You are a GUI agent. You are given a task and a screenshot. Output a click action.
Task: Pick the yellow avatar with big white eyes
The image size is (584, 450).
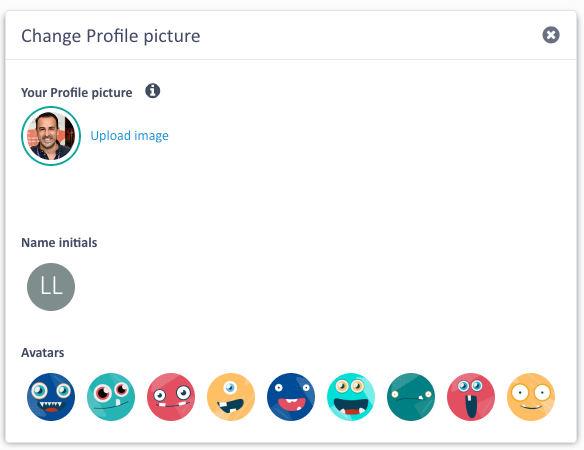(x=531, y=397)
